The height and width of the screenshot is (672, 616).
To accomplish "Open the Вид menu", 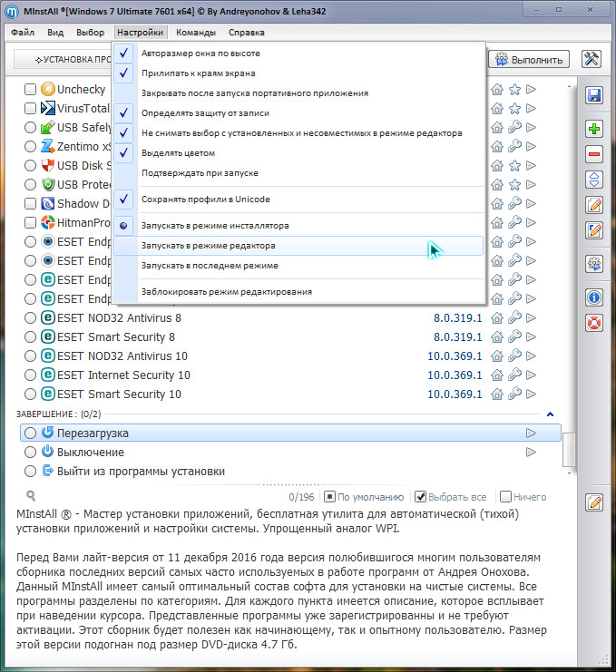I will pos(55,33).
